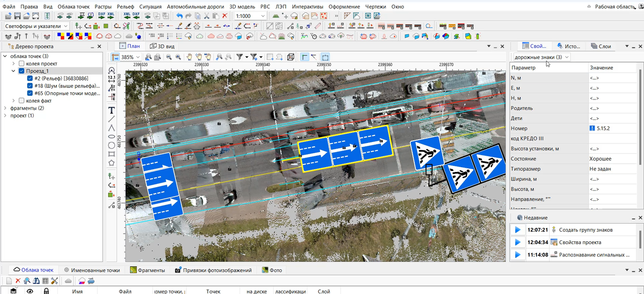Select the Text tool in left toolbar

(112, 109)
